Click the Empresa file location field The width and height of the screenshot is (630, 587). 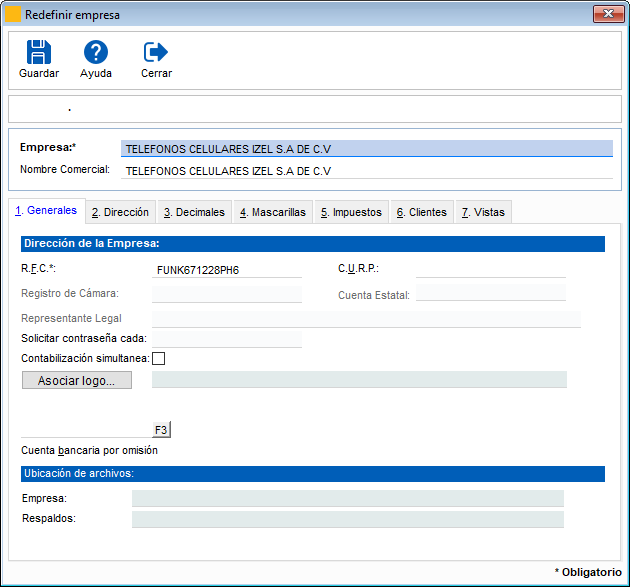point(348,498)
